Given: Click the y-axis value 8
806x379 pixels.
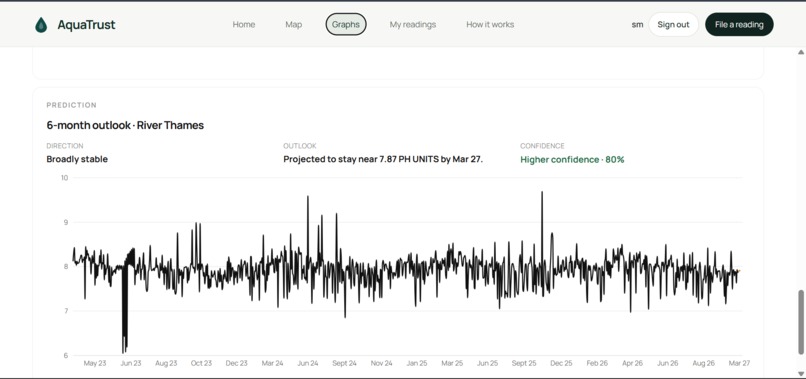Looking at the screenshot, I should (65, 266).
